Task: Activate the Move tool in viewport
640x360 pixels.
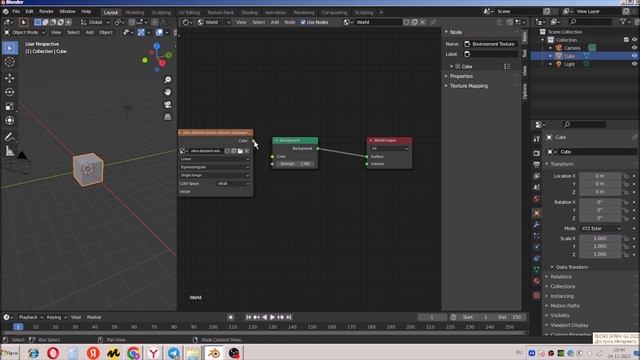Action: [10, 78]
